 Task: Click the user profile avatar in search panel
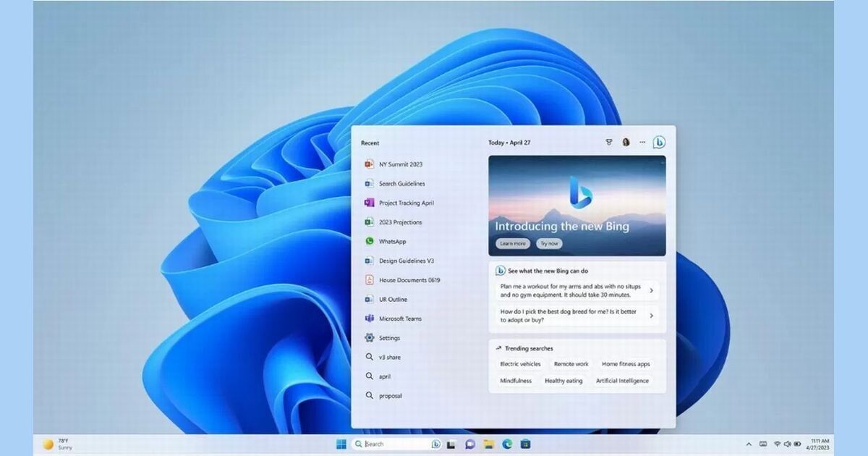pos(626,143)
